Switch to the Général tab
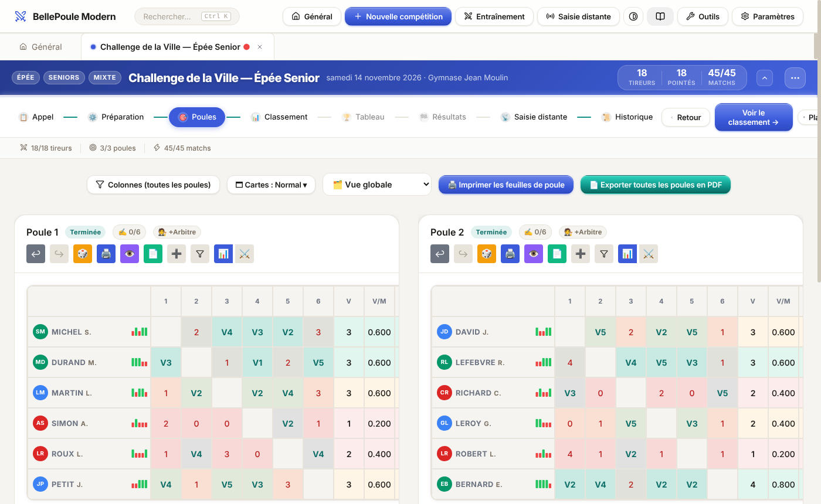The height and width of the screenshot is (504, 821). [x=40, y=47]
